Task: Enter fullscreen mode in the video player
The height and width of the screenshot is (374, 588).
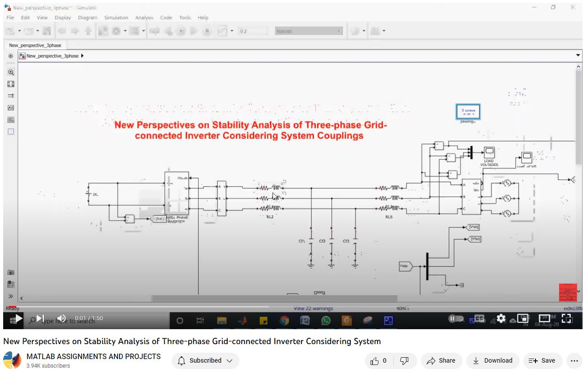Action: click(x=567, y=319)
